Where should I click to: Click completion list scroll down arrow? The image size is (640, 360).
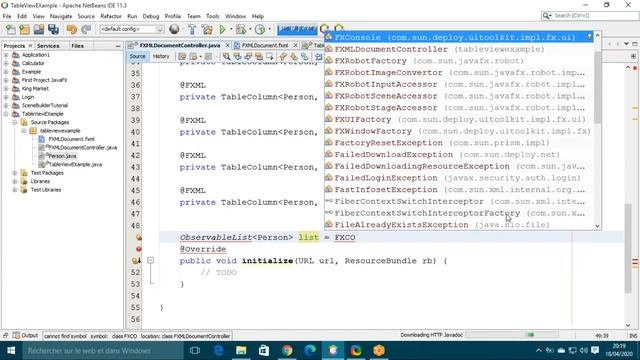coord(598,226)
